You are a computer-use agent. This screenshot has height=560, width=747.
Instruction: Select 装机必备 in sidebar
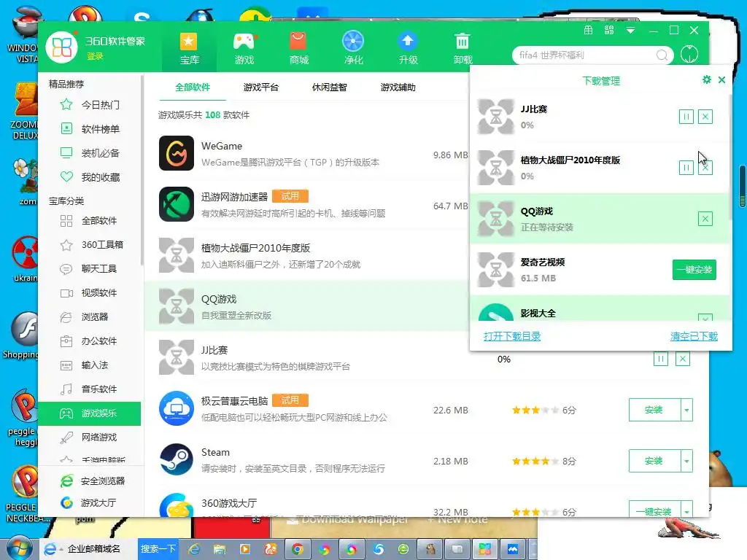(90, 153)
